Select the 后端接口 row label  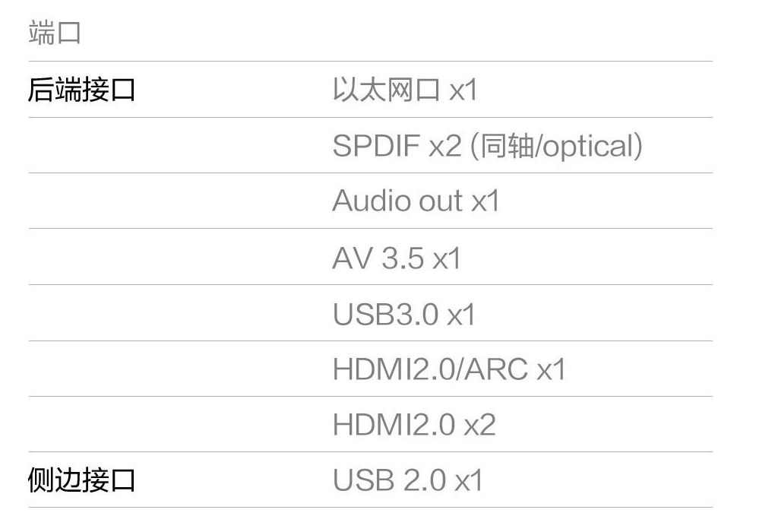click(x=81, y=90)
